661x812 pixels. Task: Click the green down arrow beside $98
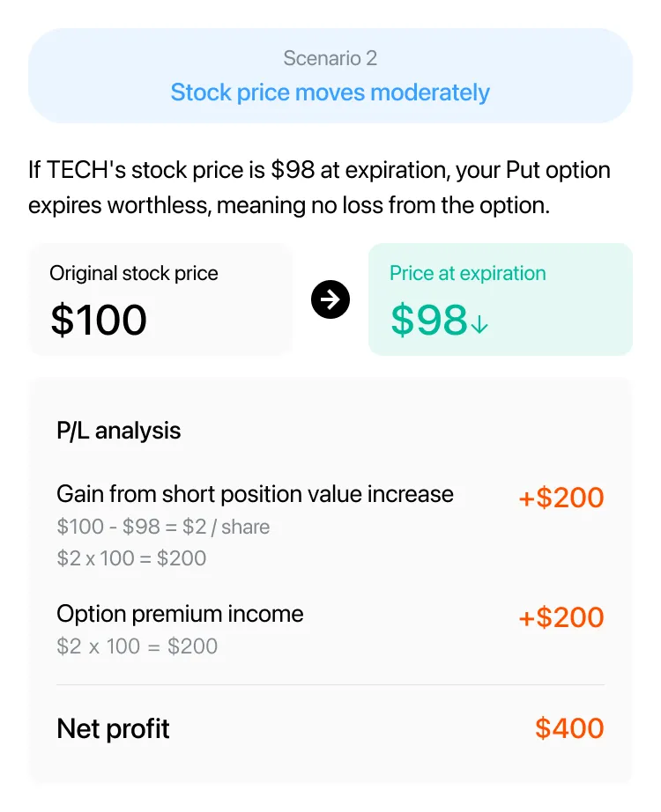point(479,324)
